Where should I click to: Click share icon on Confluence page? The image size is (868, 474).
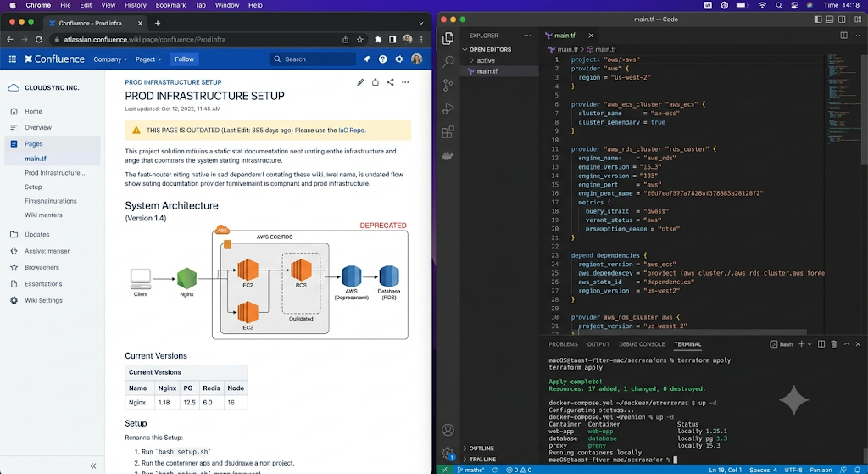tap(390, 82)
